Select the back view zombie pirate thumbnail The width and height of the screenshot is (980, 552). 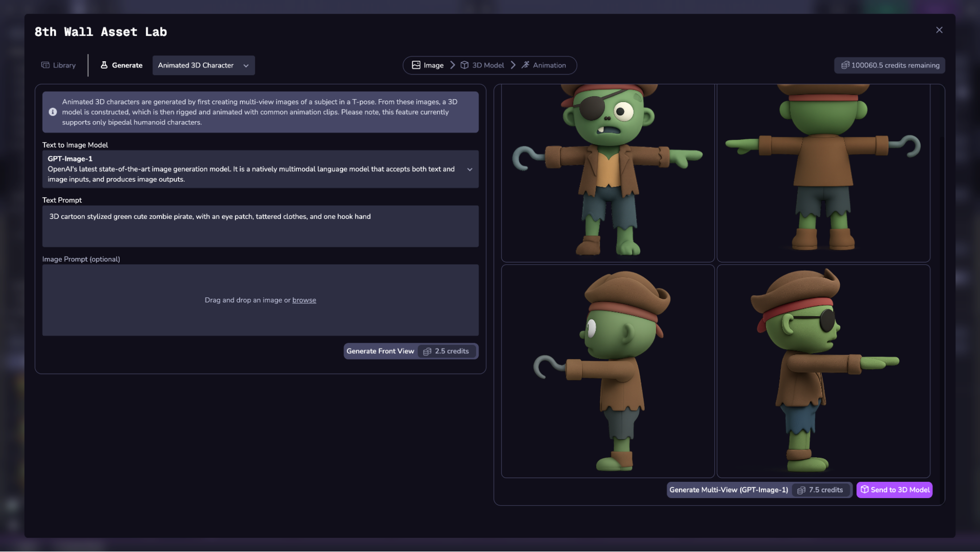tap(823, 172)
